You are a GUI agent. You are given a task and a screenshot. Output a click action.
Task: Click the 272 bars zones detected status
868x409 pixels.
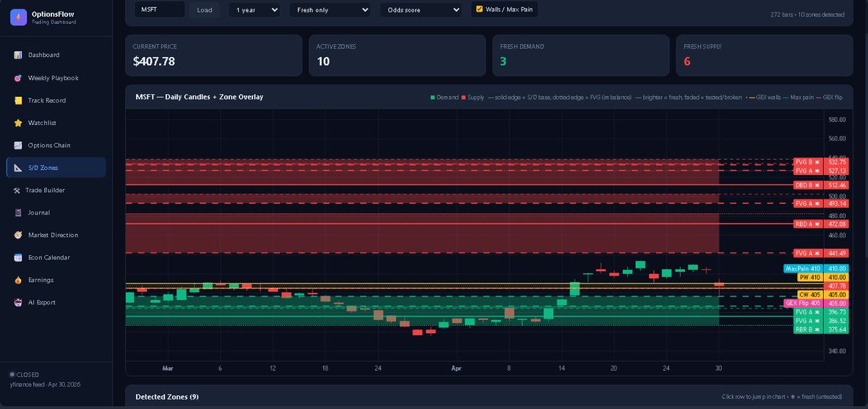(x=808, y=14)
